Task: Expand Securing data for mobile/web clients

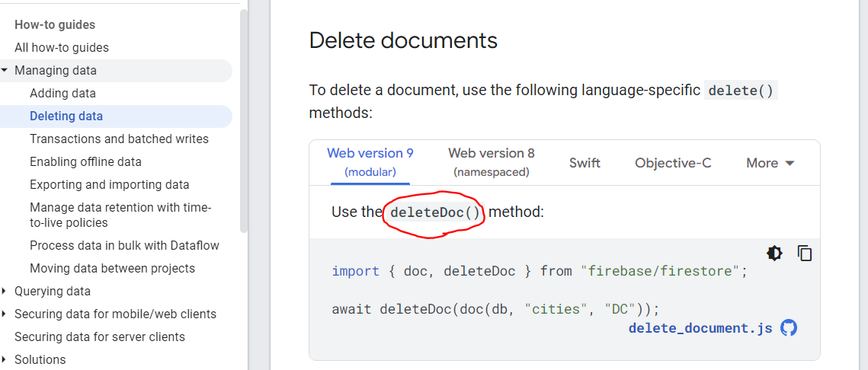Action: [5, 314]
